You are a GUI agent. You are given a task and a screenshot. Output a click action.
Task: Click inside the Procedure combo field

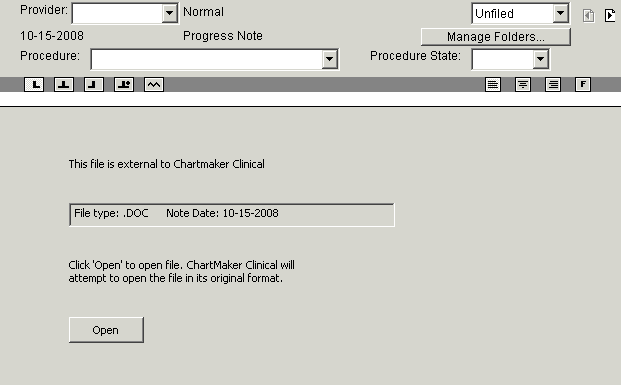[x=207, y=59]
